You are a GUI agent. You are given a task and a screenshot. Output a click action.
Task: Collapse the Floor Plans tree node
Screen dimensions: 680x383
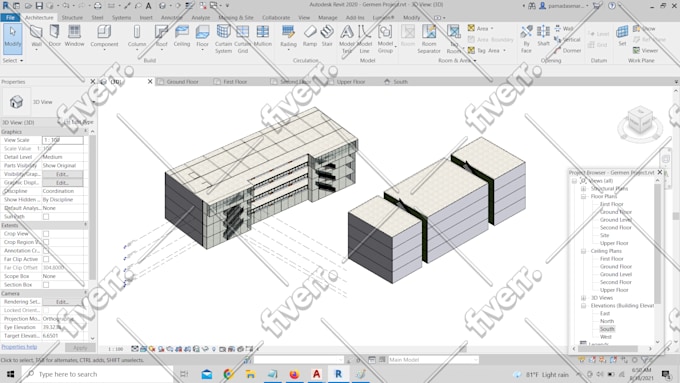tap(583, 196)
